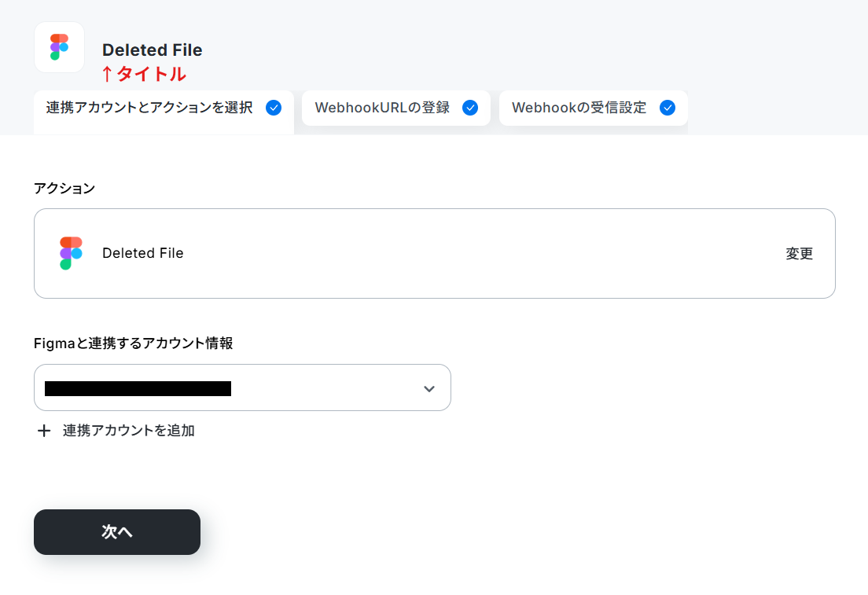Select the redacted account name field
Screen dimensions: 868x595
(138, 388)
